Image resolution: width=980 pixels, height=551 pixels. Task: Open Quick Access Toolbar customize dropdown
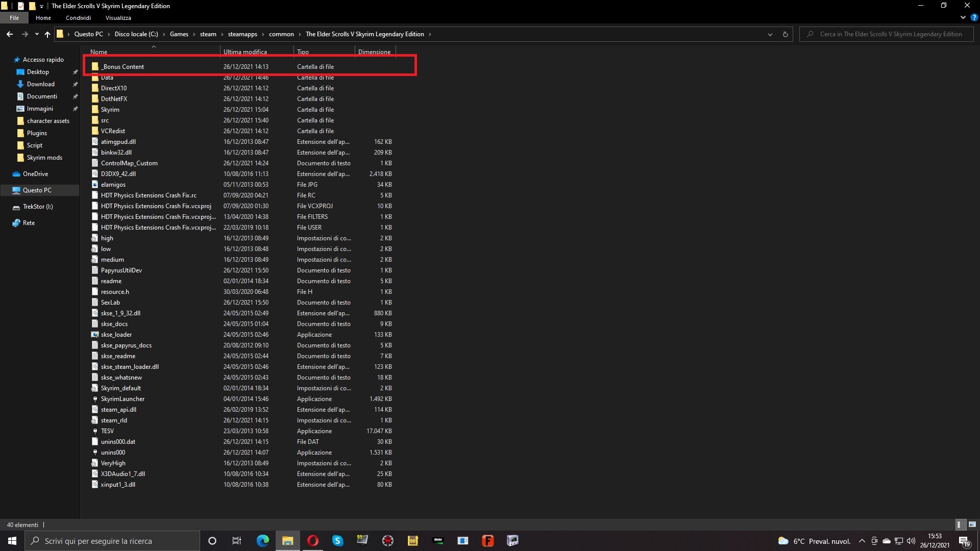tap(41, 6)
